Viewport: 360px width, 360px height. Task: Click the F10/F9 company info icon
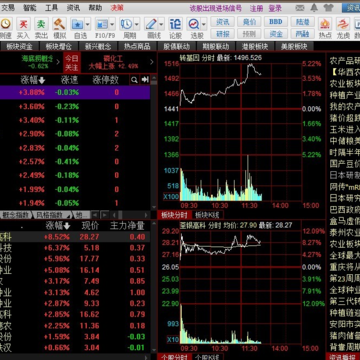[x=102, y=24]
